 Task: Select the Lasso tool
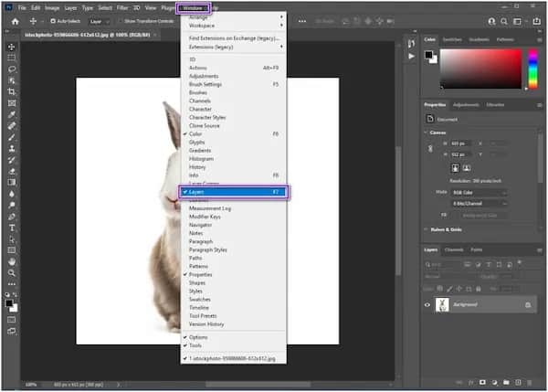[x=12, y=69]
